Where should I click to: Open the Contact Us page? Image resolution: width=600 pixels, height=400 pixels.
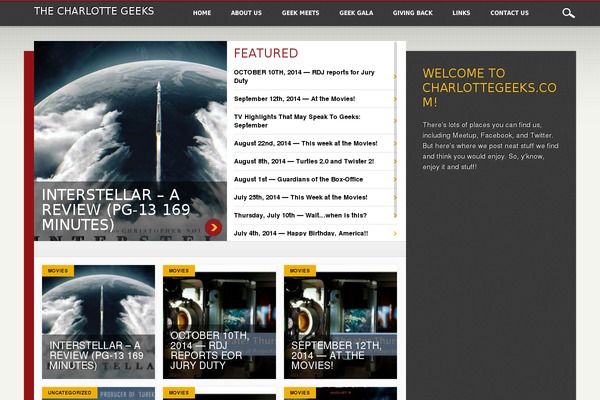click(509, 13)
